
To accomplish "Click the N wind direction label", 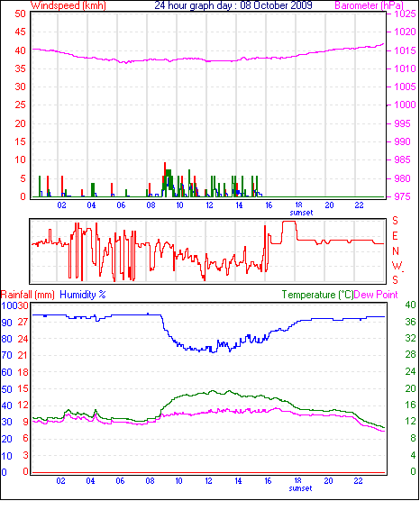I will pyautogui.click(x=396, y=251).
